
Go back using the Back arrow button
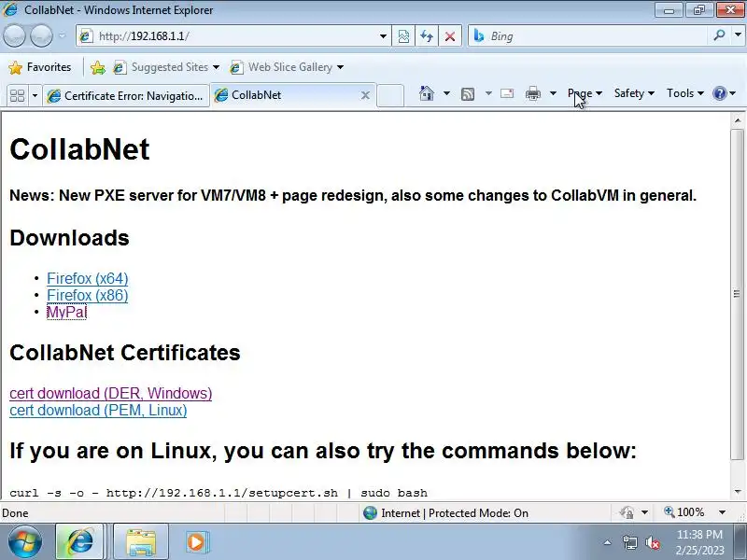click(14, 35)
